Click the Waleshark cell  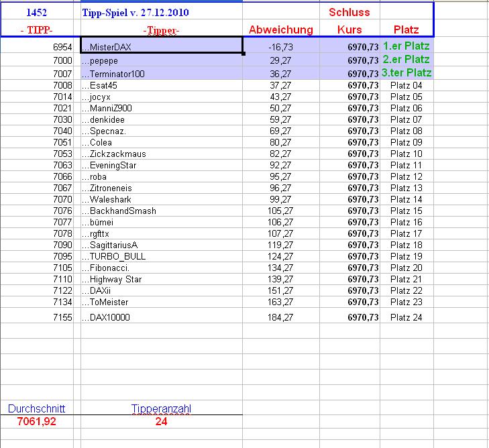[x=162, y=200]
